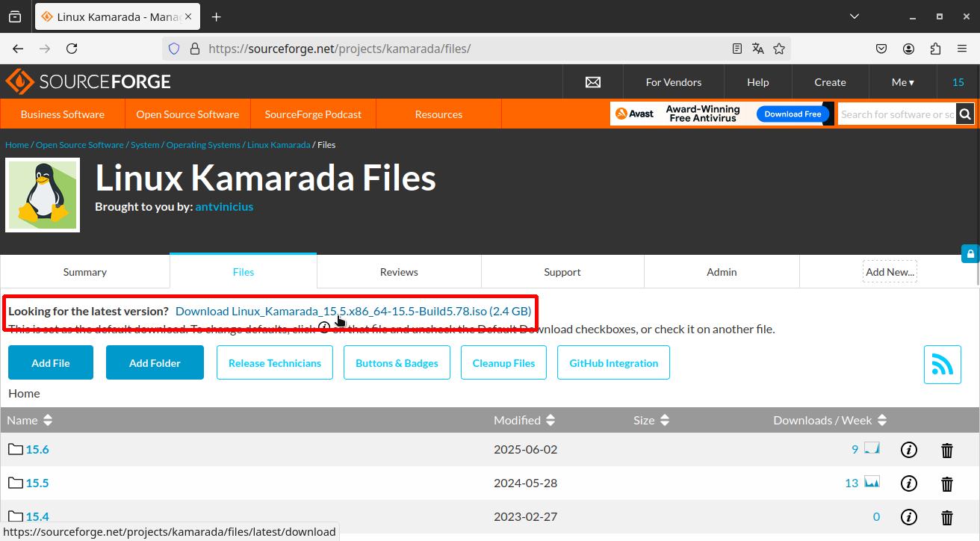Open GitHub Integration
Screen dimensions: 980x541
coord(613,362)
